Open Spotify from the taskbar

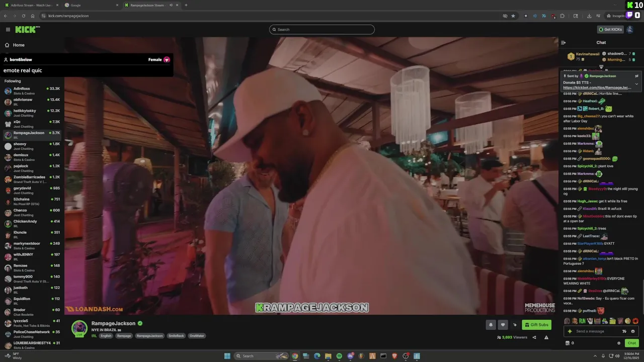339,356
